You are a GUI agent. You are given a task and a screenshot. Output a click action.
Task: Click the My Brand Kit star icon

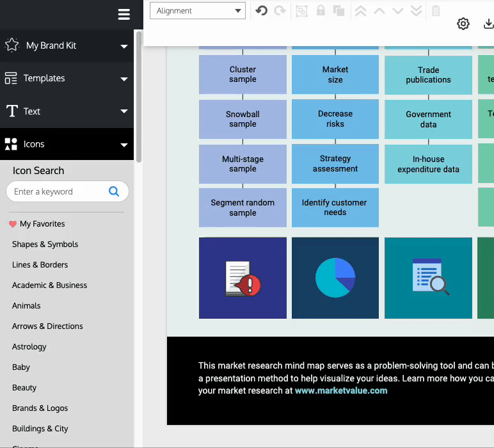click(12, 45)
